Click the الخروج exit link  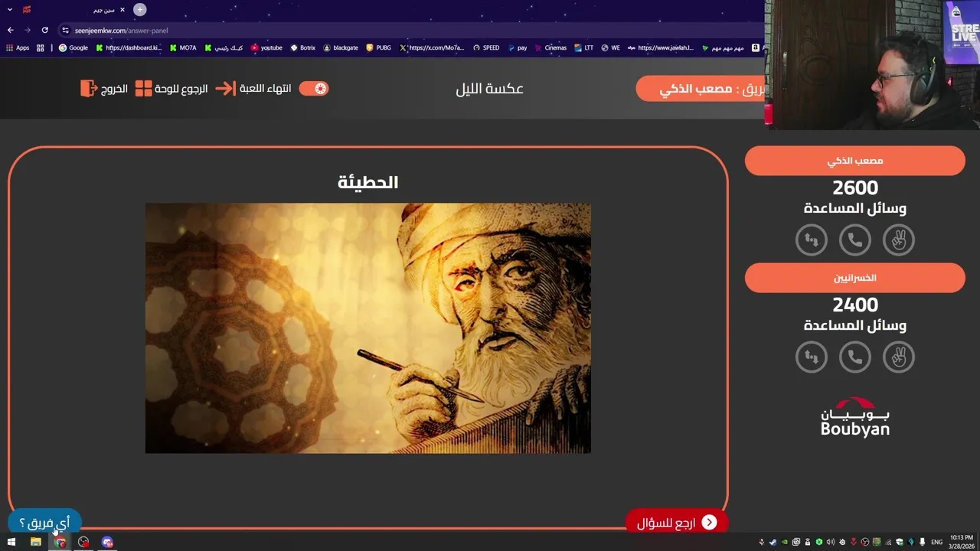(114, 88)
